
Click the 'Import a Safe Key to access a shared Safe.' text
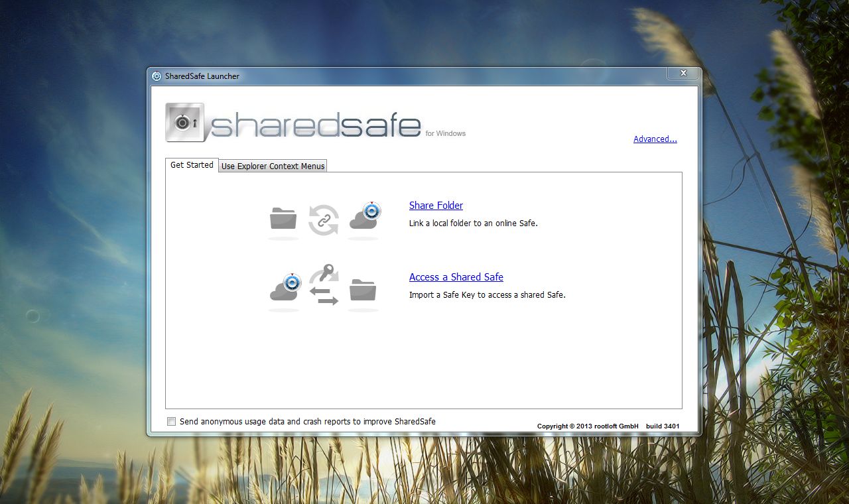coord(488,295)
